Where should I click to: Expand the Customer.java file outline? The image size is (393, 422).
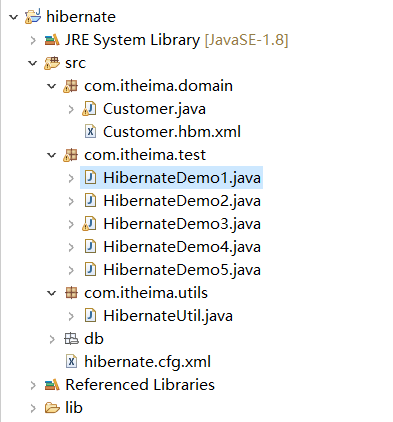[71, 109]
